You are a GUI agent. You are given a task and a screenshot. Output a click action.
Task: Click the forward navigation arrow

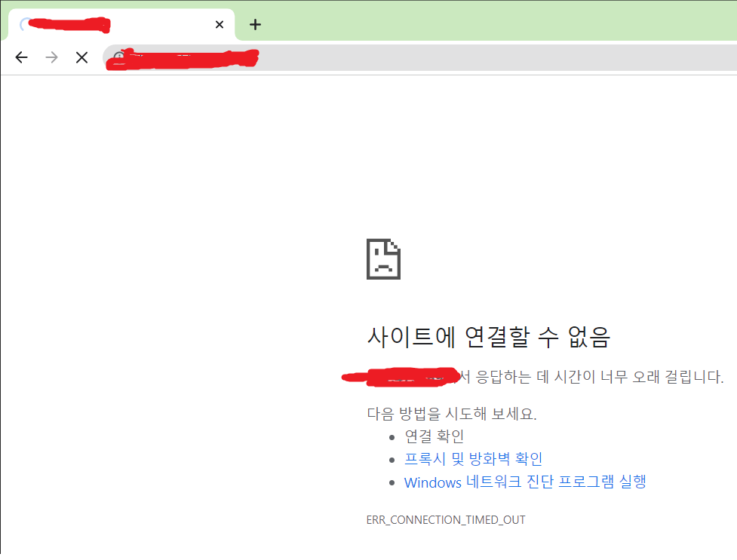point(52,57)
